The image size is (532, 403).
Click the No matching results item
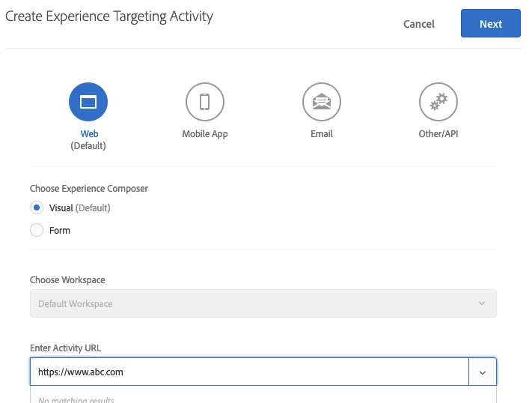(76, 400)
